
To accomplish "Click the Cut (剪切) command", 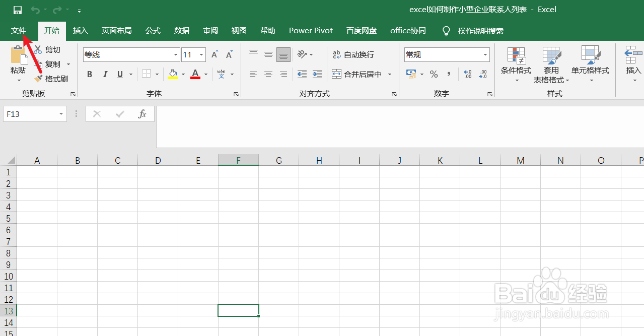I will coord(51,49).
